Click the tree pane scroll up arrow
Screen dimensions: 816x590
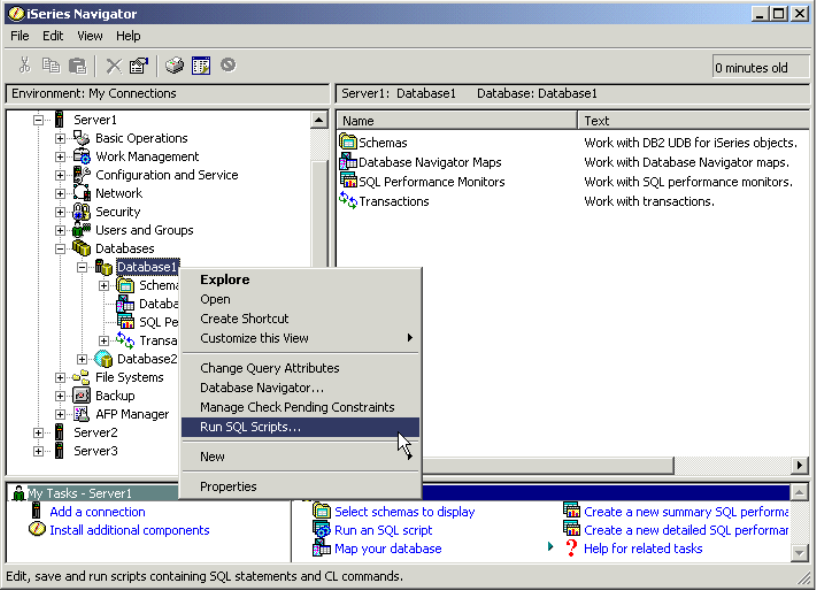point(319,120)
